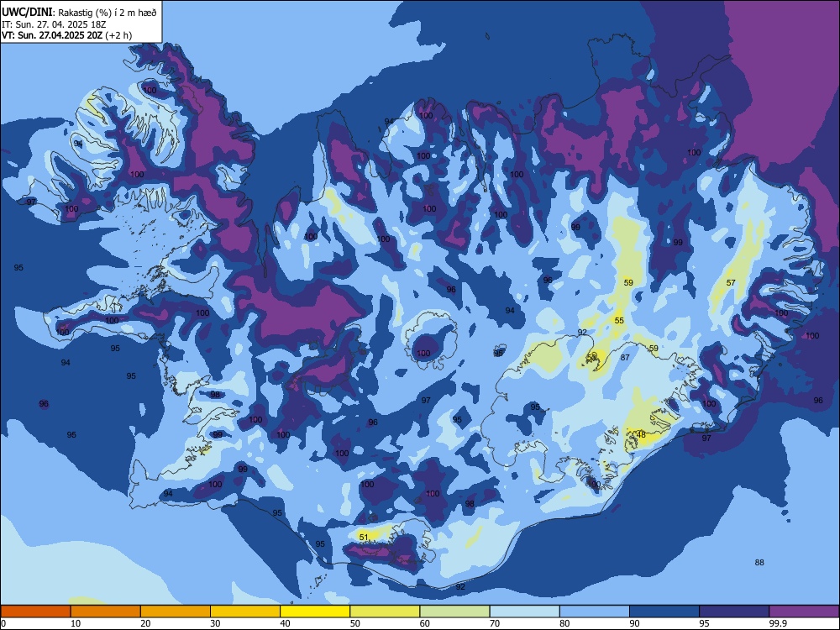Screen dimensions: 840x630
Task: Click the 0–10 dark orange legend swatch
Action: pos(35,612)
